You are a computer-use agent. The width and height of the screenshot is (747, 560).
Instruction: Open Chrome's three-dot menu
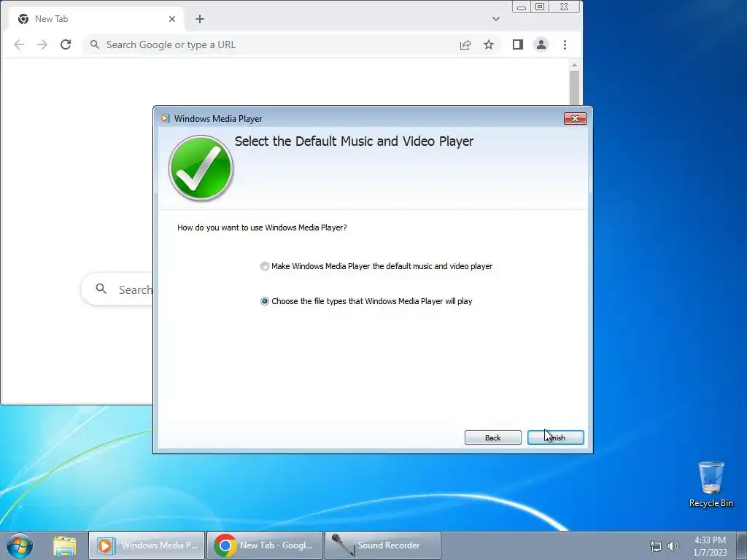(x=565, y=44)
